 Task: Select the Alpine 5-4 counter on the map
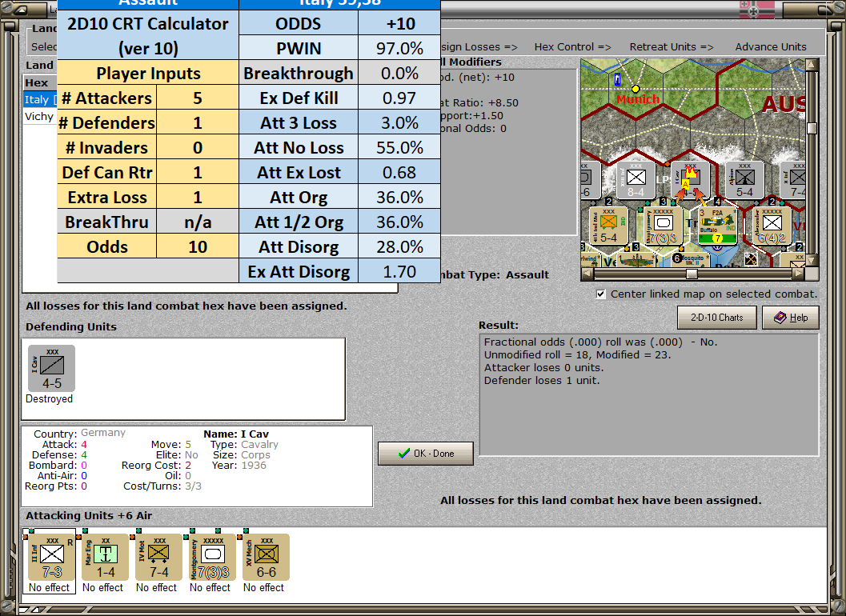point(744,180)
